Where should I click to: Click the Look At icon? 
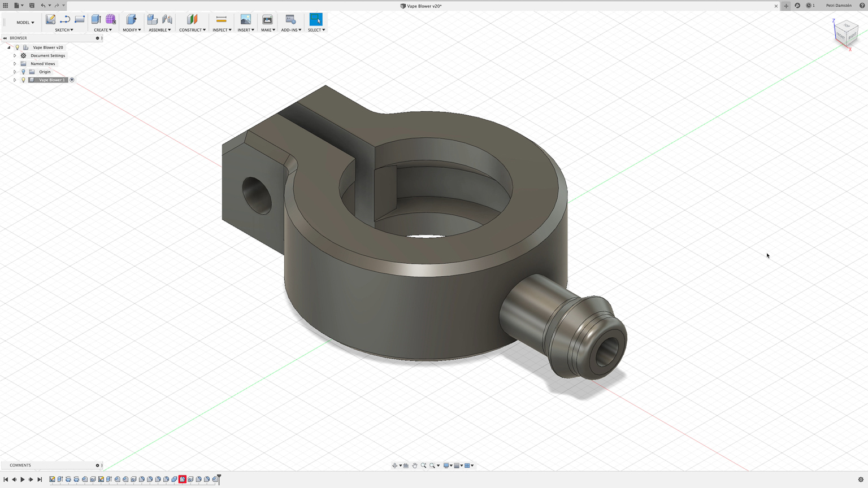[x=406, y=465]
